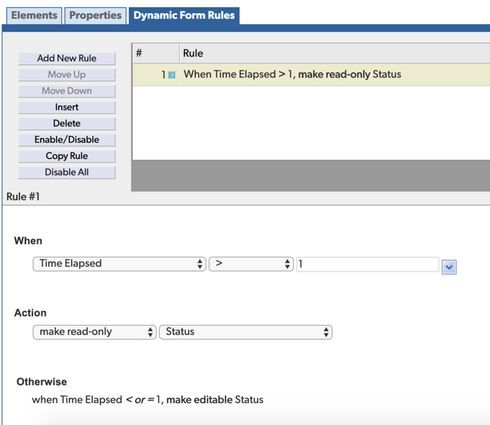Open the make read-only action dropdown
Image resolution: width=490 pixels, height=425 pixels.
coord(94,332)
